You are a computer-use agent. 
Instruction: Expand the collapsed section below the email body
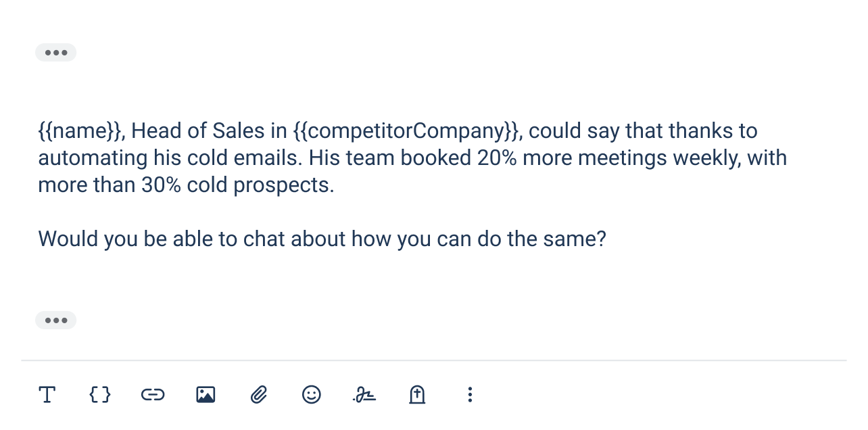pos(55,320)
